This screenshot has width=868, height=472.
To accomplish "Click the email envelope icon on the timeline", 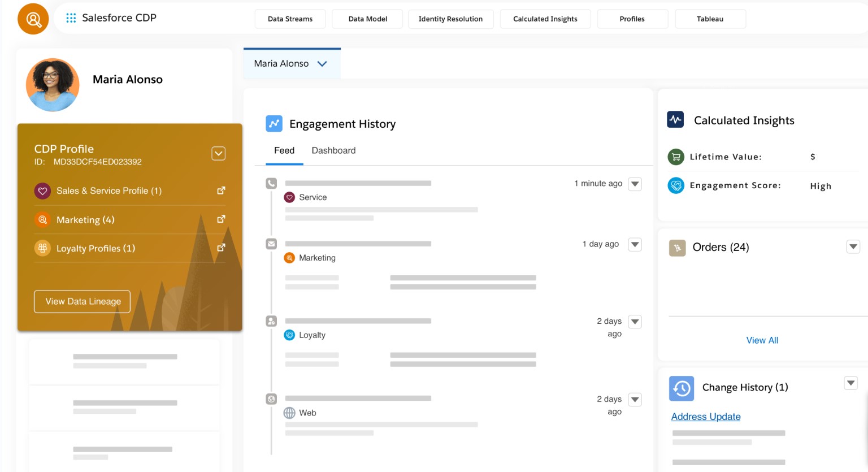I will click(x=271, y=244).
